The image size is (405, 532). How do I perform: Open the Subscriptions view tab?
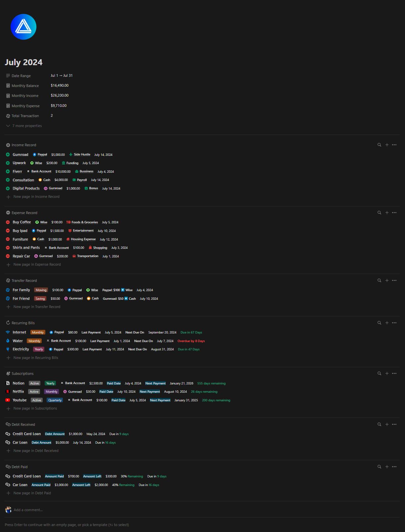click(x=20, y=374)
